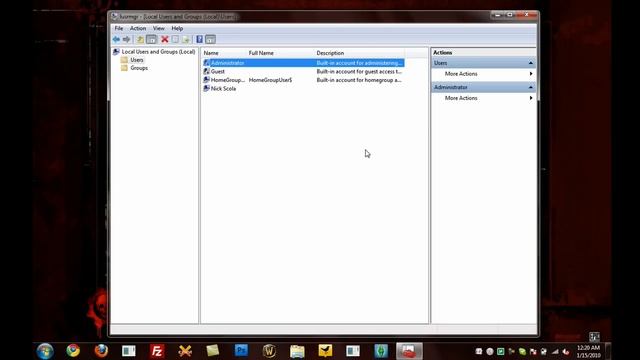The height and width of the screenshot is (360, 640).
Task: Open the File menu
Action: pos(119,29)
